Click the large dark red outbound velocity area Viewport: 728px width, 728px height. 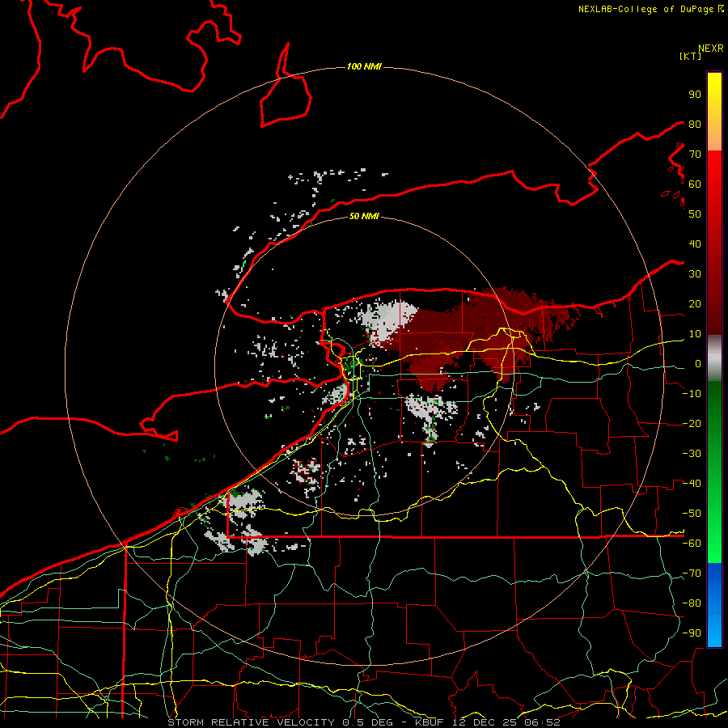469,336
